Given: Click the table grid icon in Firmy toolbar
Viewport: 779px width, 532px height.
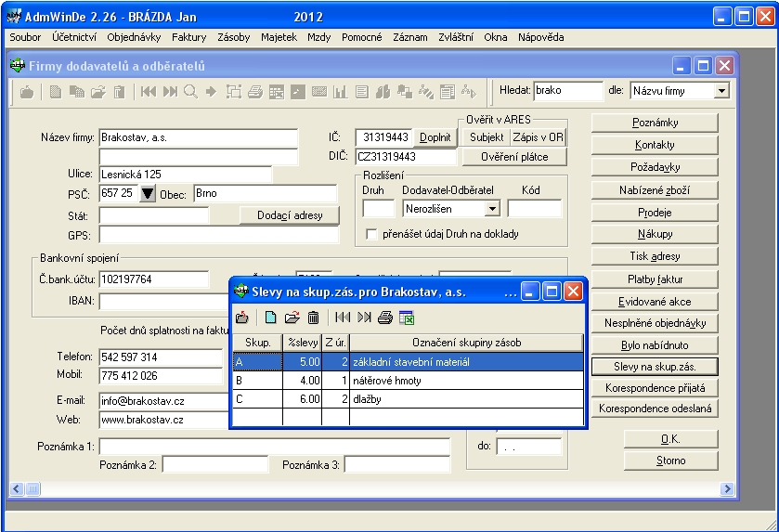Looking at the screenshot, I should pyautogui.click(x=277, y=92).
